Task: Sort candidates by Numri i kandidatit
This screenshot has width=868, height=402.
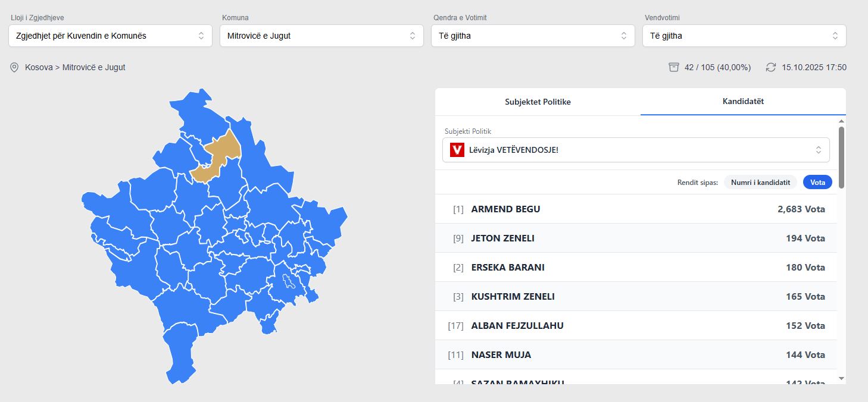Action: click(760, 183)
